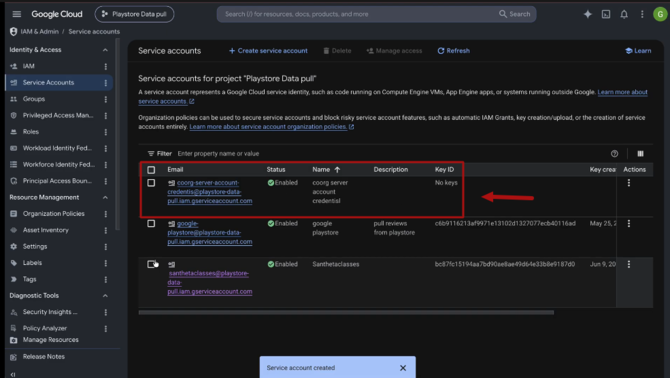This screenshot has width=670, height=378.
Task: Click the table horizontal scrollbar
Action: click(x=346, y=313)
